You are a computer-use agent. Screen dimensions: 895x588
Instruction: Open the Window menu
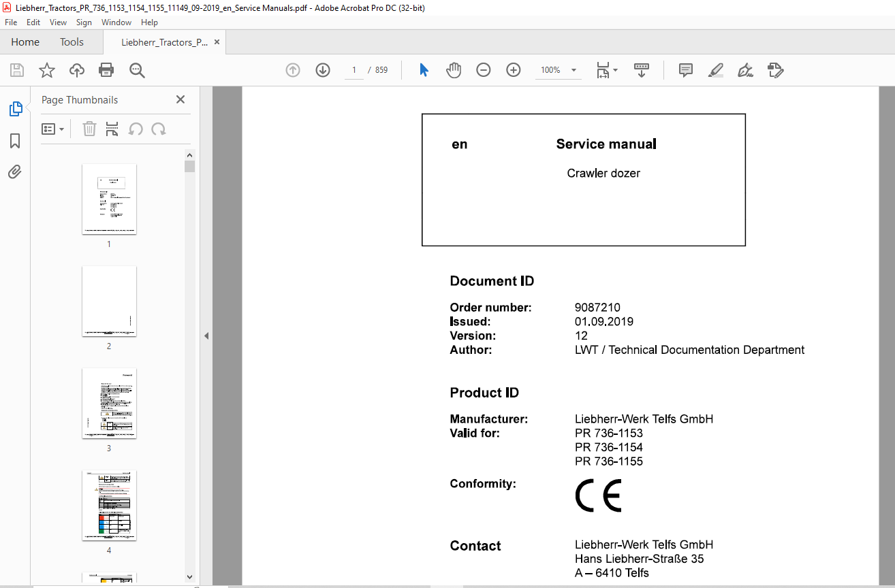[116, 22]
